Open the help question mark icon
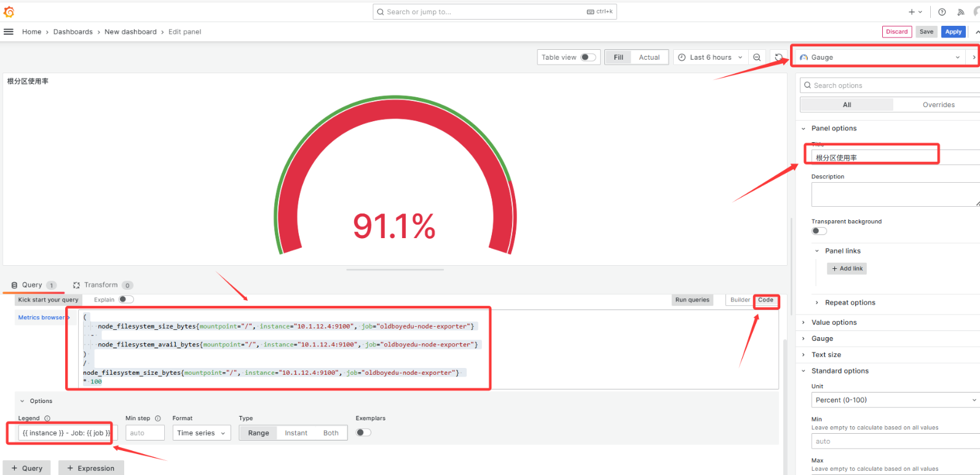 click(x=941, y=12)
